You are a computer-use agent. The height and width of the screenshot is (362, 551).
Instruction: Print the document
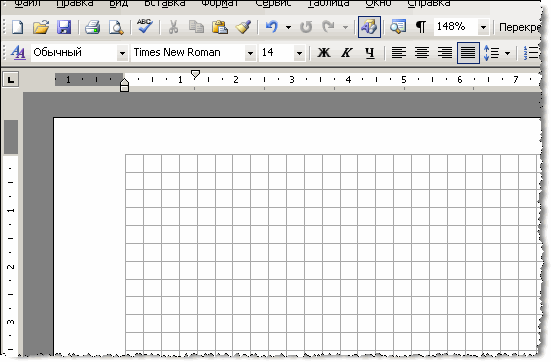tap(93, 27)
